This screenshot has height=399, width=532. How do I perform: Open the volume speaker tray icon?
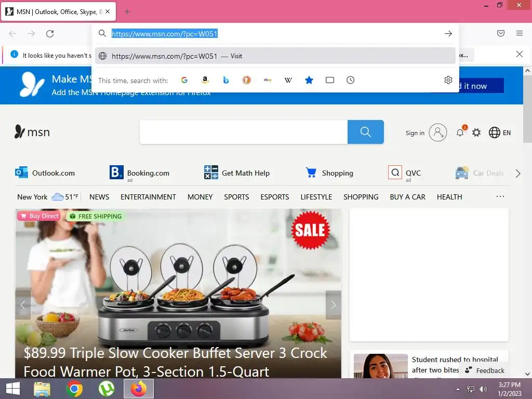point(483,389)
